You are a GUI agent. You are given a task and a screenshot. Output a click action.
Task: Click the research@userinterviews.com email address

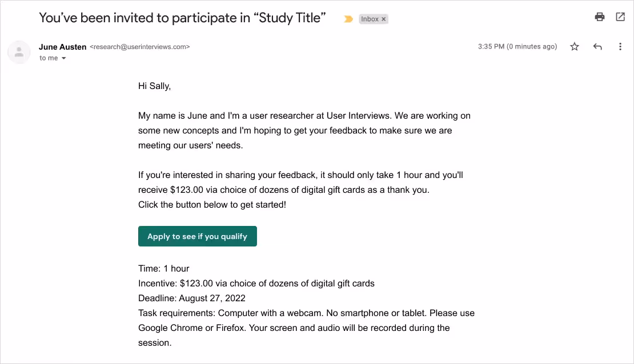pyautogui.click(x=140, y=47)
